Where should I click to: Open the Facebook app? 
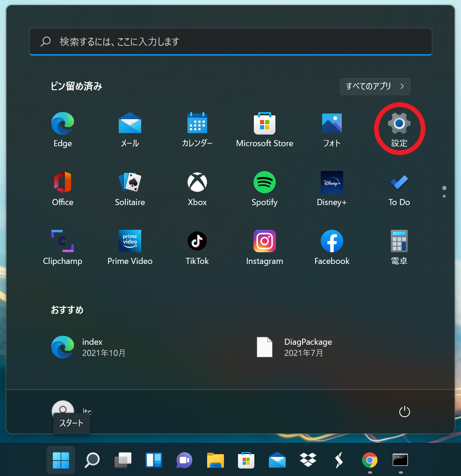[x=332, y=247]
